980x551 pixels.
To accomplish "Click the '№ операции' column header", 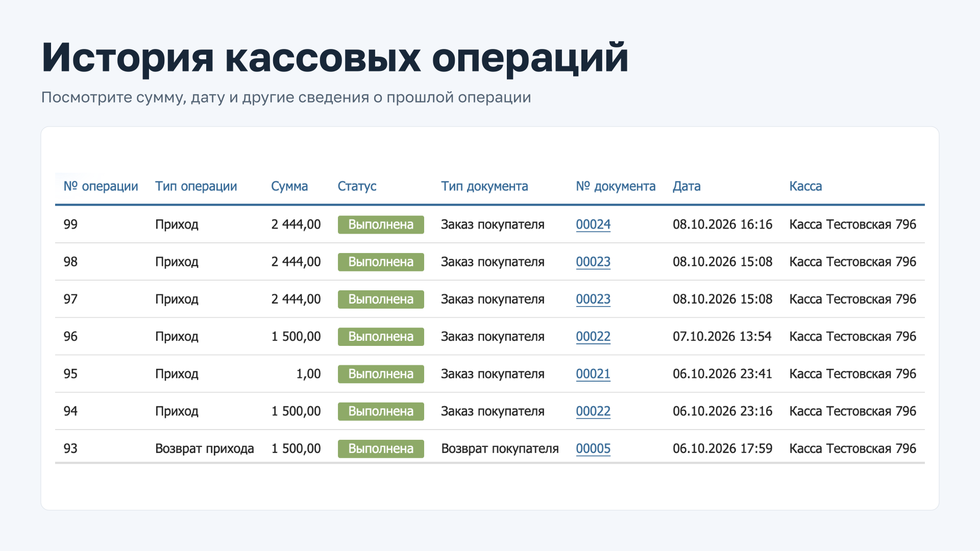I will click(x=101, y=186).
